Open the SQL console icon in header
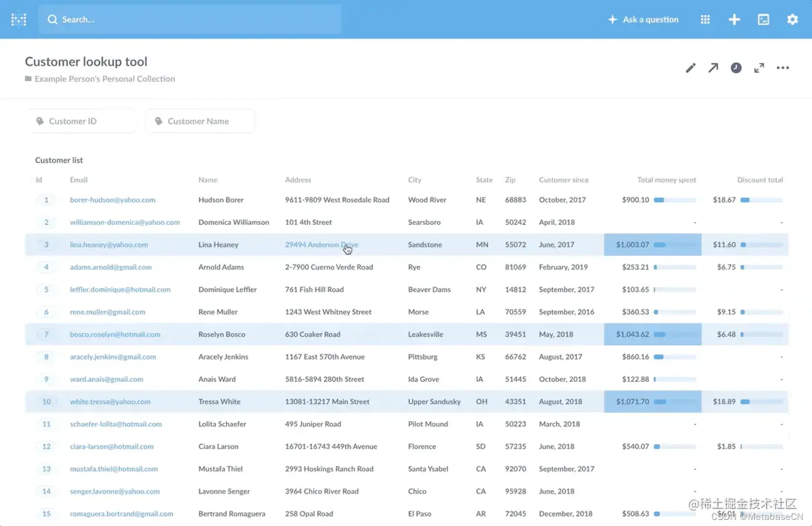 tap(763, 20)
